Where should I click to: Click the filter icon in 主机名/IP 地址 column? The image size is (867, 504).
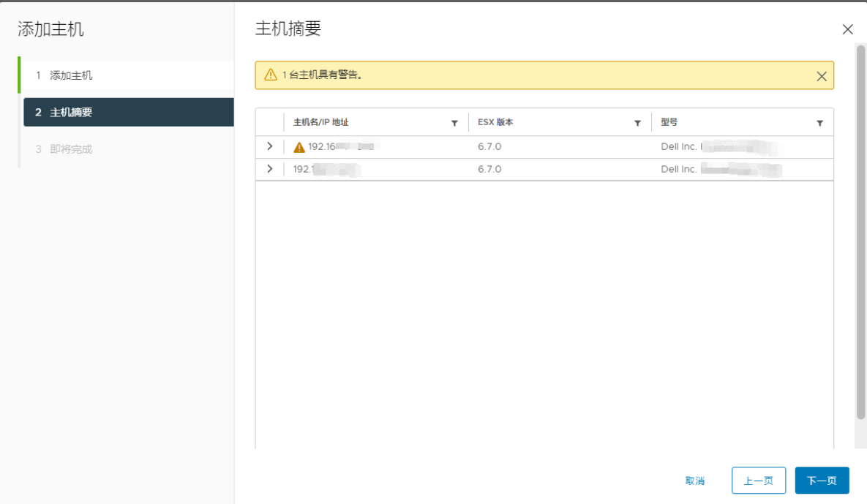pyautogui.click(x=454, y=123)
